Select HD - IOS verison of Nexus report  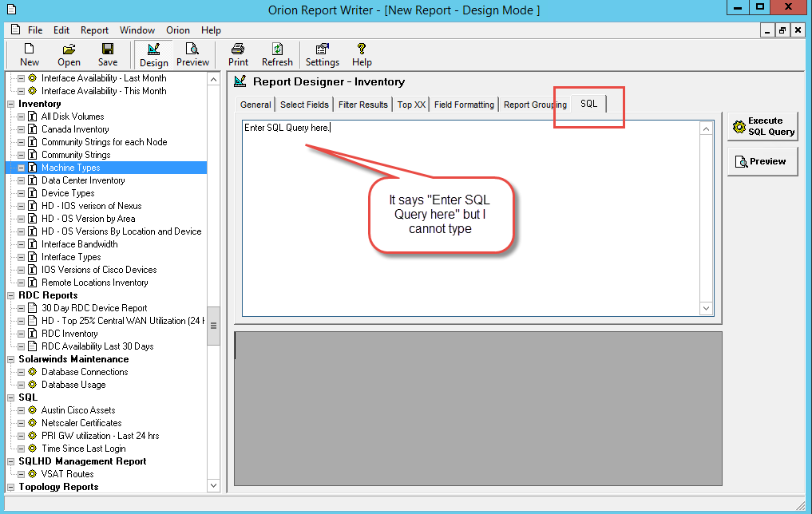(x=91, y=206)
